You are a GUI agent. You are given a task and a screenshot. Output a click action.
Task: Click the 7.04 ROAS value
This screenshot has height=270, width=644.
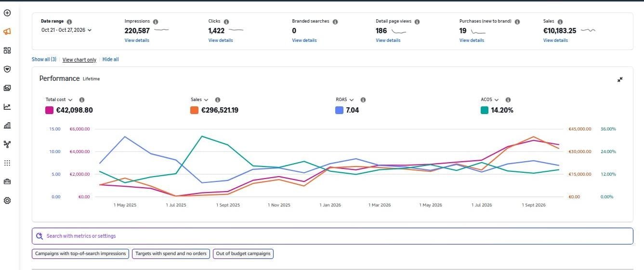click(352, 110)
